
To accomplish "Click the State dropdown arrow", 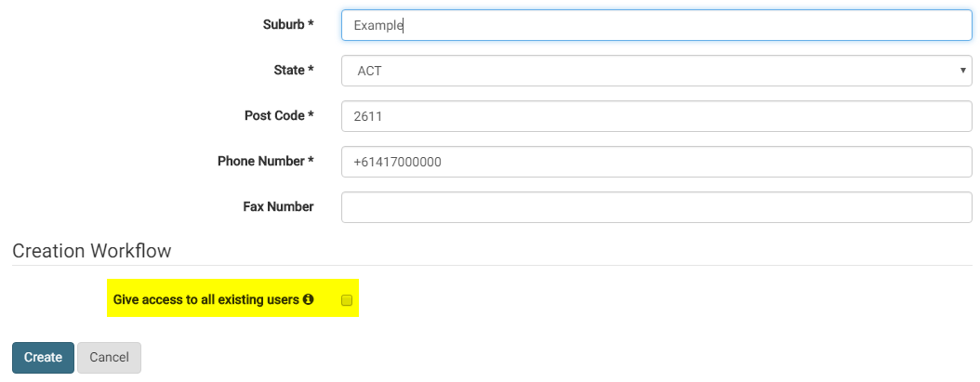I will (x=962, y=71).
